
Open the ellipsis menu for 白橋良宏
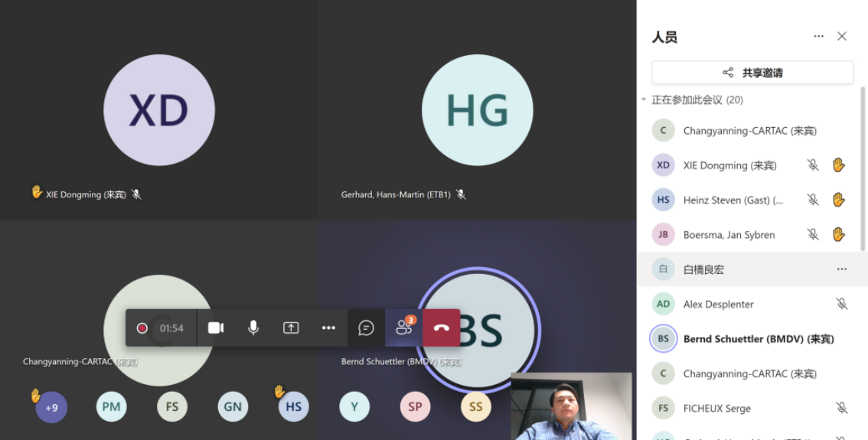point(842,269)
